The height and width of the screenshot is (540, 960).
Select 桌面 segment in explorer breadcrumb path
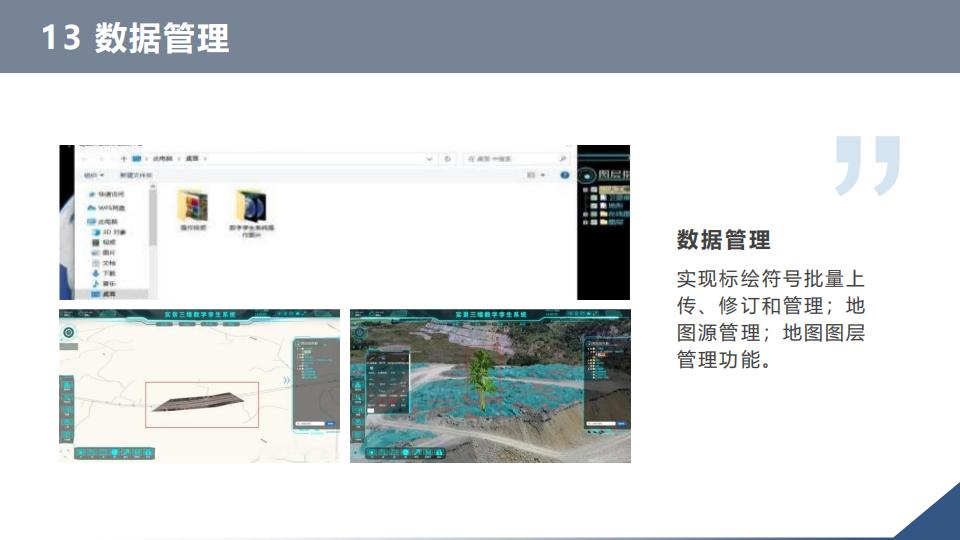coord(192,159)
